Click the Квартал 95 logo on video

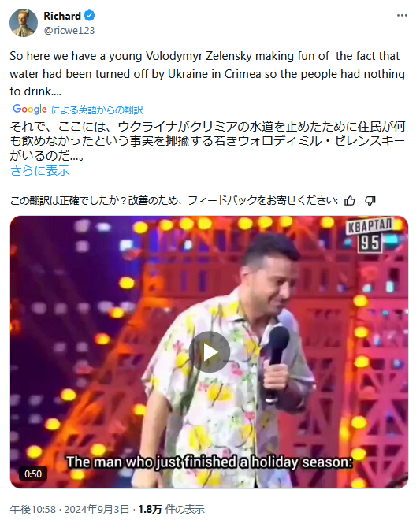tap(370, 234)
